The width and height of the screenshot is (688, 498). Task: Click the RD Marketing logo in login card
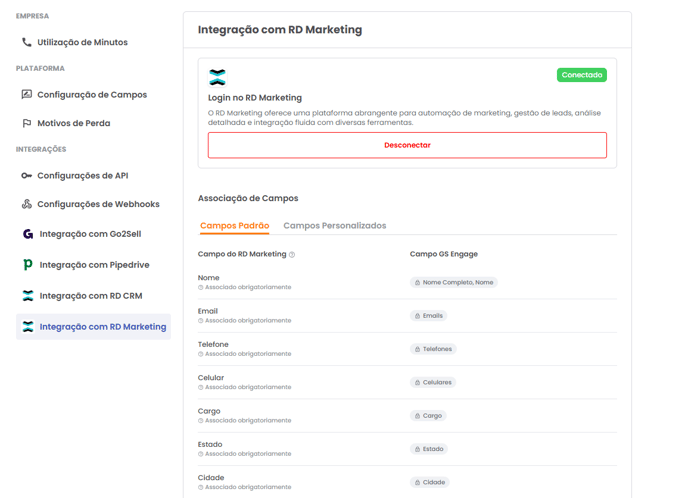pos(217,78)
